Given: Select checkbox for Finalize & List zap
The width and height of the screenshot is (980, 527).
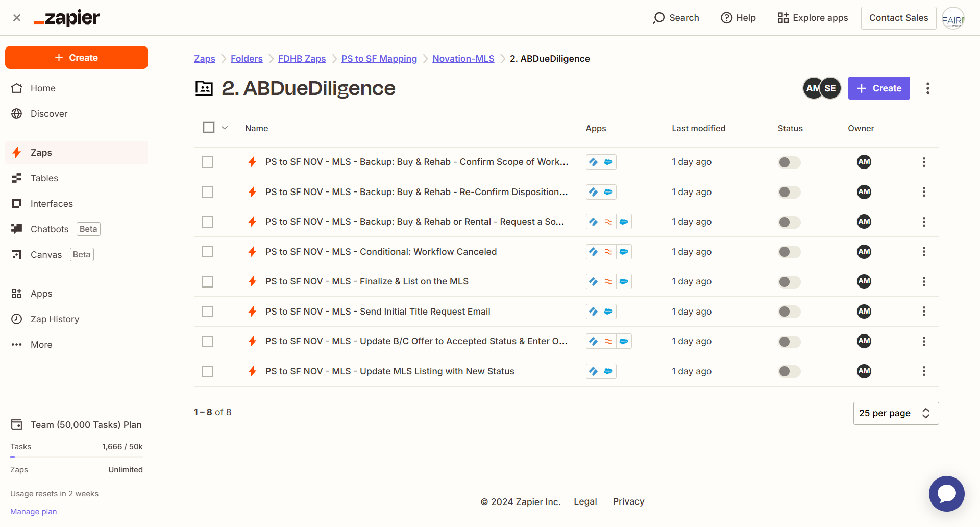Looking at the screenshot, I should [207, 282].
